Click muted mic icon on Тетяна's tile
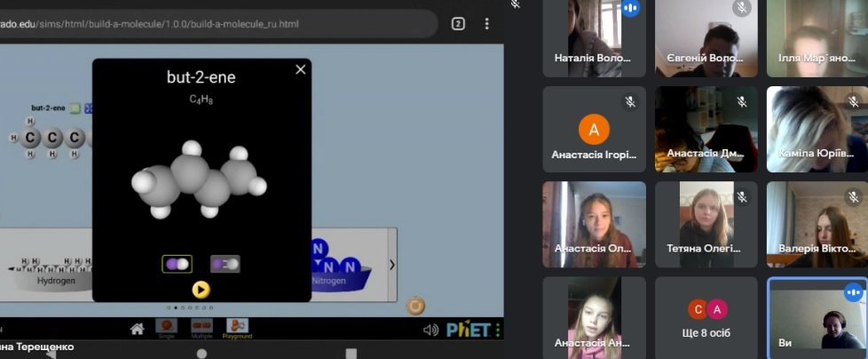This screenshot has width=868, height=359. (x=742, y=196)
